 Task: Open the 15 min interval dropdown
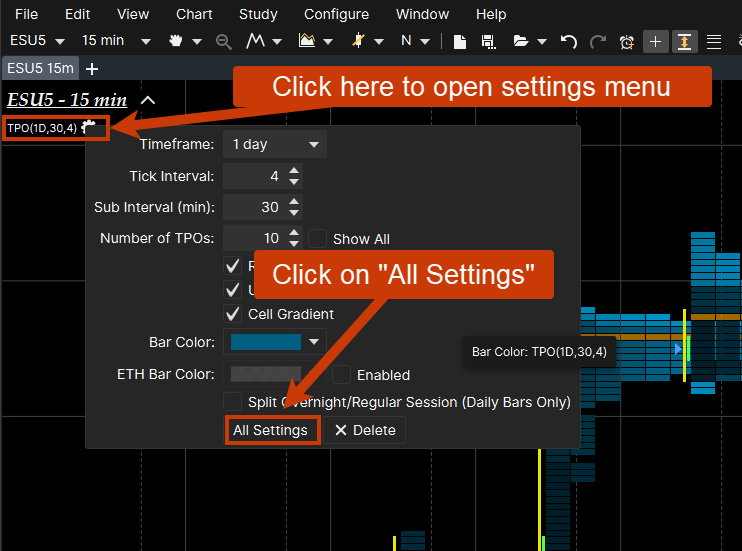115,41
